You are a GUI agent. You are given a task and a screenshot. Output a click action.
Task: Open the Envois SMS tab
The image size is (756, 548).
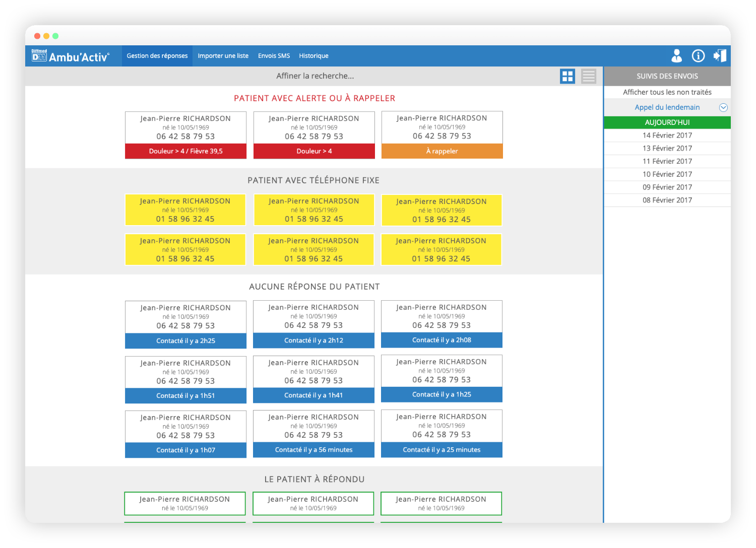(274, 56)
